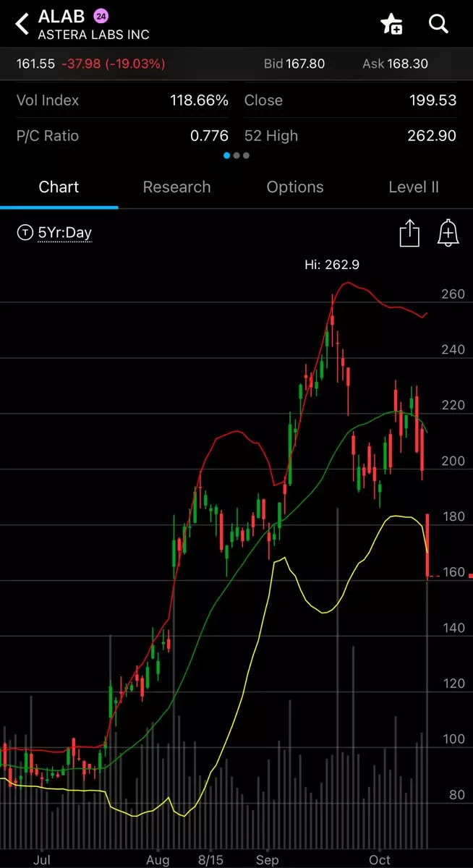Tap the Hi: 262.9 chart marker
473x868 pixels.
[x=332, y=265]
